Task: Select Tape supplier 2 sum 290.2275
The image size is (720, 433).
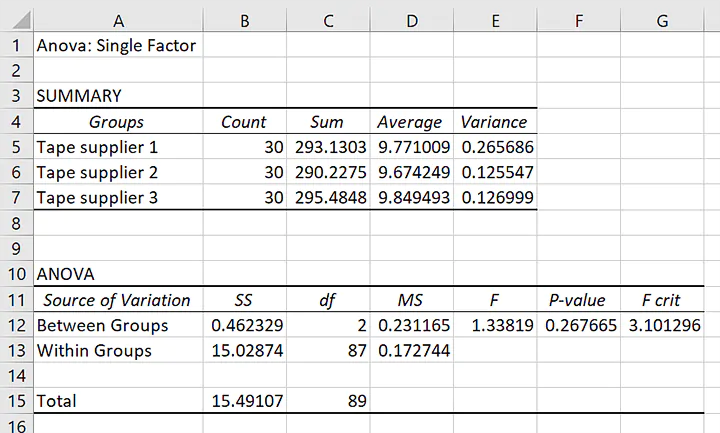Action: tap(328, 172)
